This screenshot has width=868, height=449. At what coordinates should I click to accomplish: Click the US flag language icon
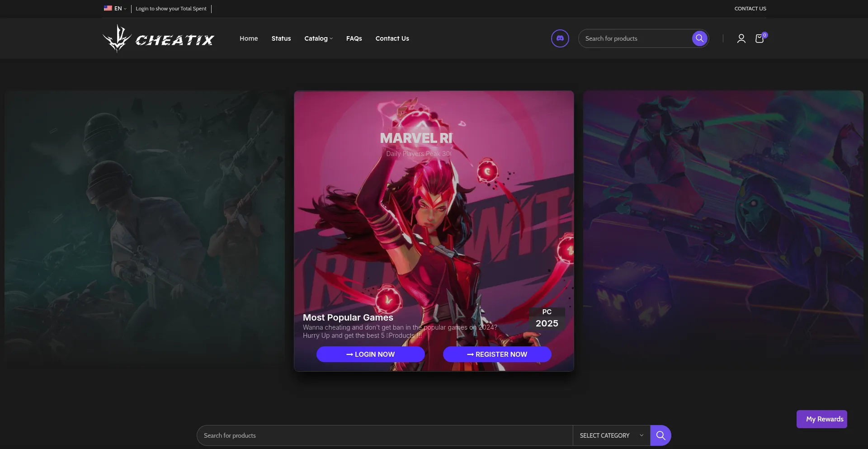pos(108,8)
